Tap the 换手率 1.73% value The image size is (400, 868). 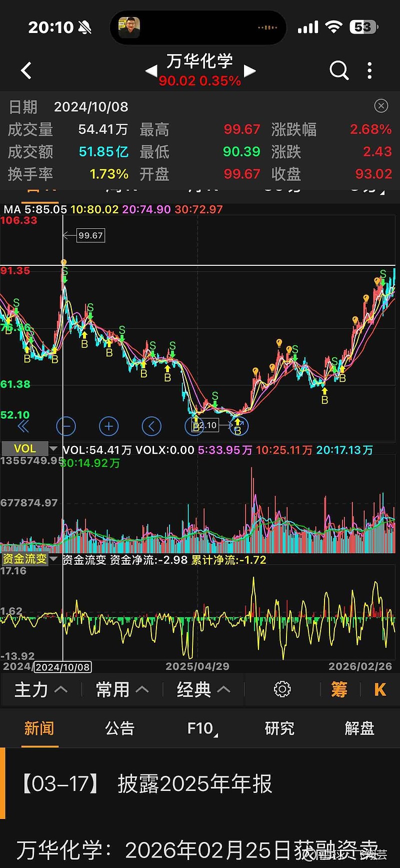109,174
